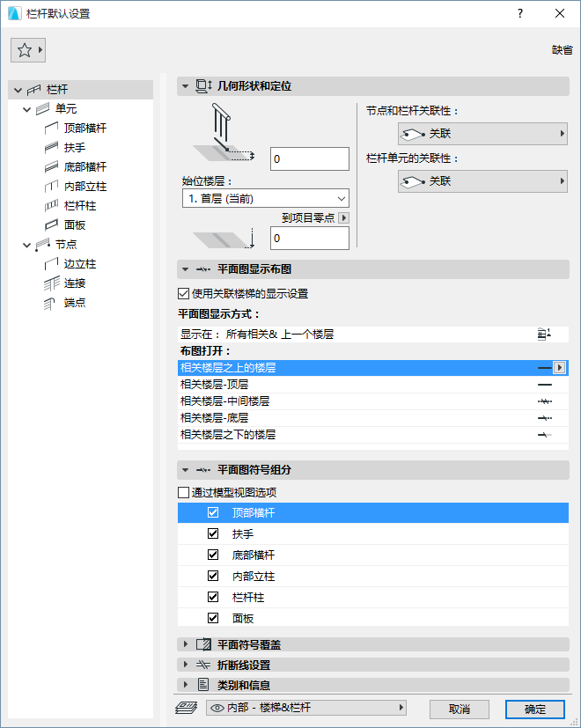Click the layer icon beside layer selector
Viewport: 581px width, 728px height.
(x=187, y=708)
